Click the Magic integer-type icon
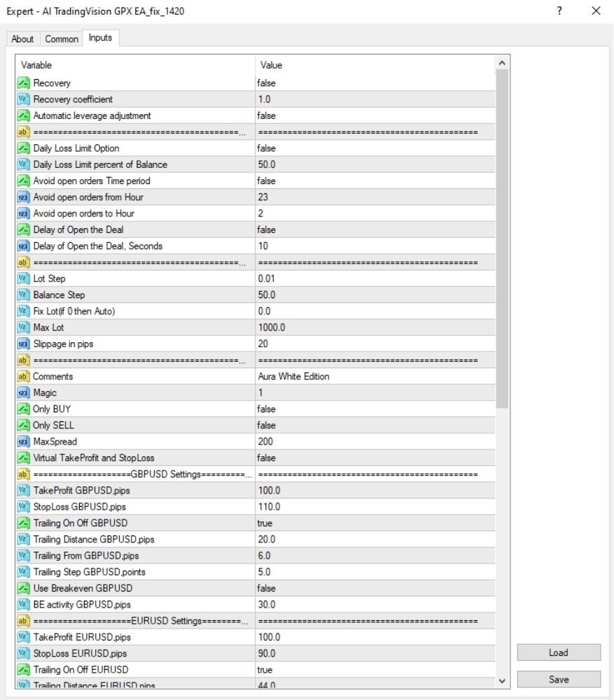The image size is (614, 700). (x=23, y=393)
